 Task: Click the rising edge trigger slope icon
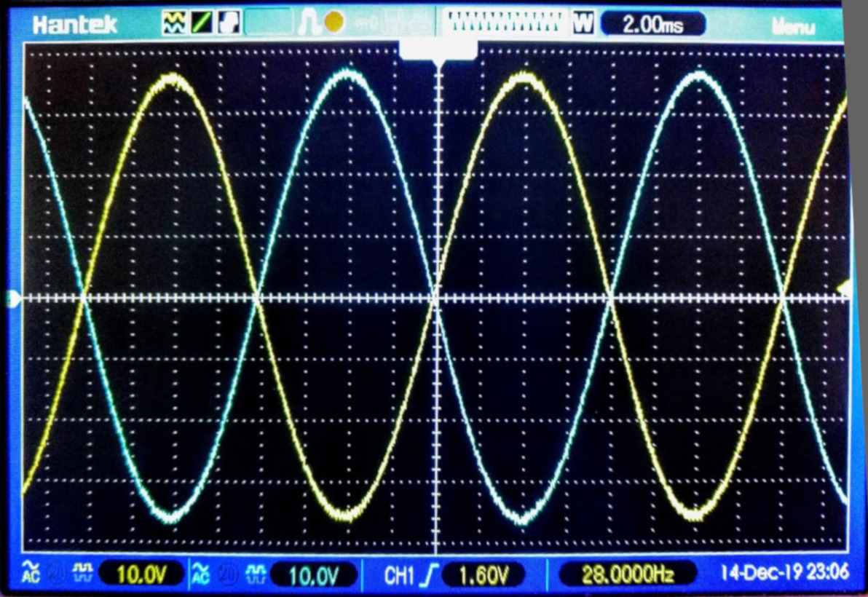[x=430, y=575]
